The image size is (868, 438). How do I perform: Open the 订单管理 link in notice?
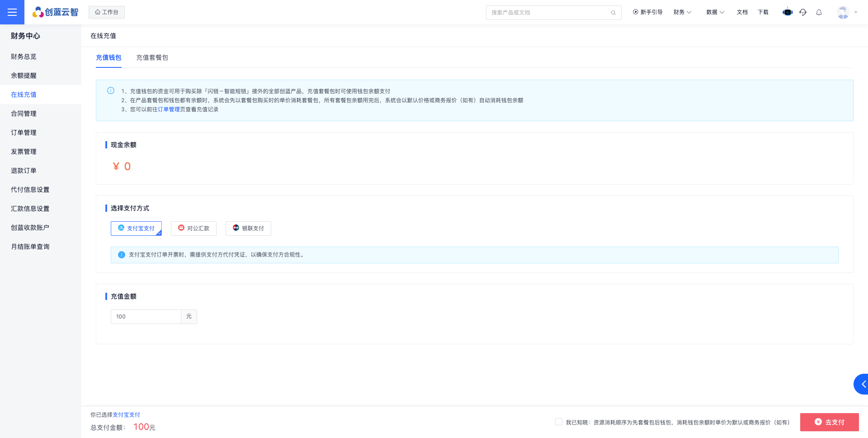pos(169,109)
